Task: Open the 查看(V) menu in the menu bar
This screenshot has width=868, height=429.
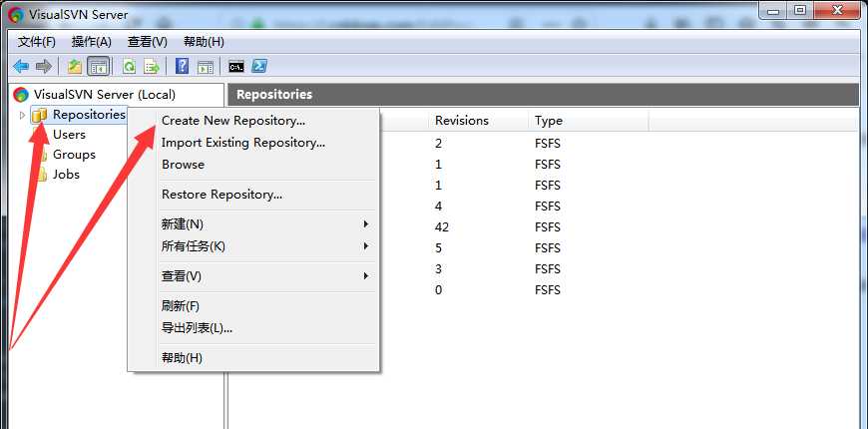Action: (148, 42)
